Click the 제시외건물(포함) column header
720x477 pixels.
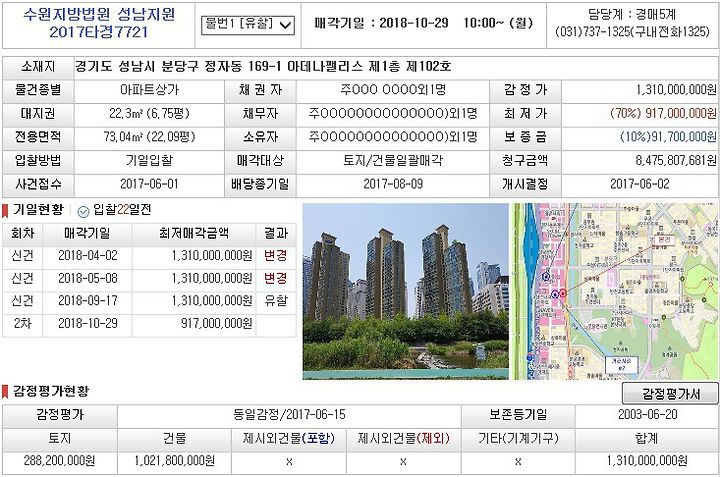[x=289, y=438]
